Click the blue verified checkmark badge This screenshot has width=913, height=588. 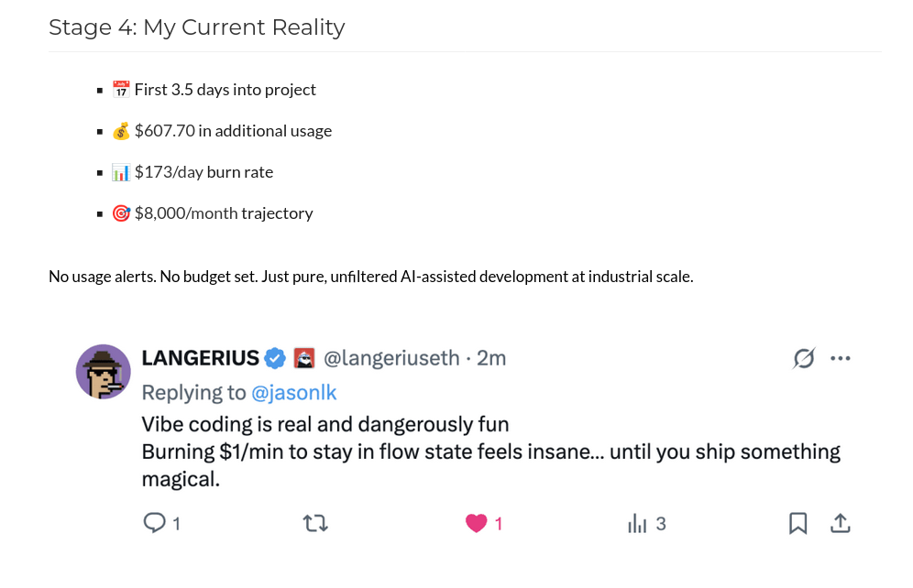275,358
